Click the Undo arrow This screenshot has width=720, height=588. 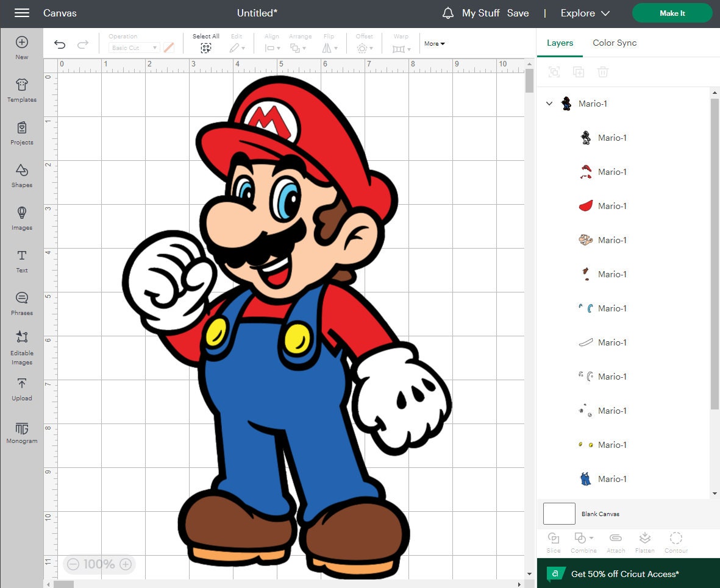(x=59, y=44)
